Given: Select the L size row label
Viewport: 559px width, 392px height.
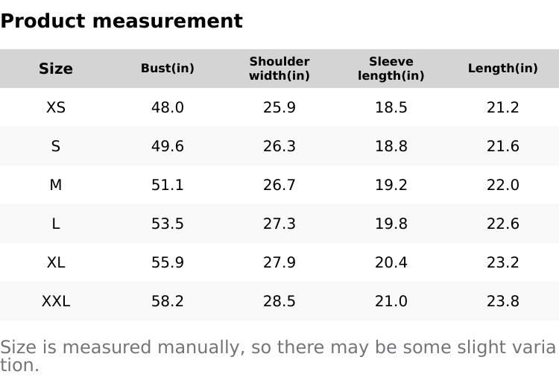Looking at the screenshot, I should click(x=56, y=224).
